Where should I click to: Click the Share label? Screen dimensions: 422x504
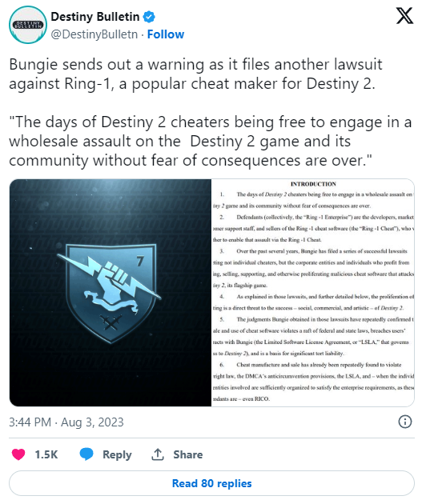coord(188,454)
